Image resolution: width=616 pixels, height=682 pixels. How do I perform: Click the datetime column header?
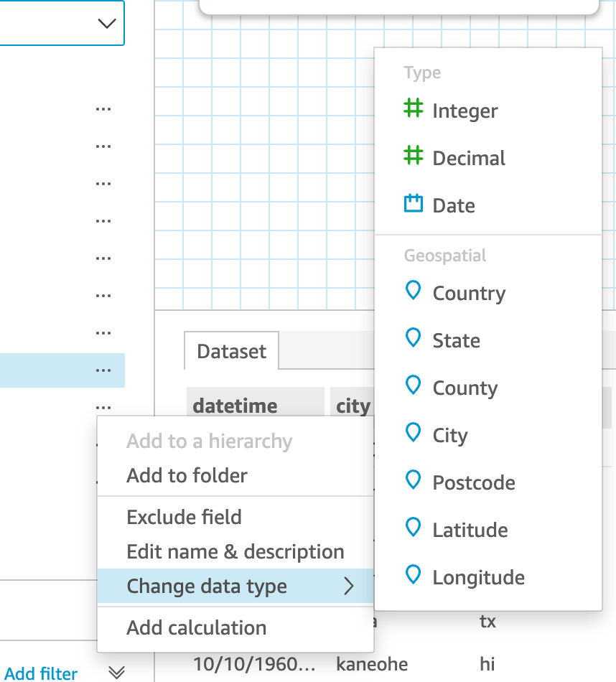click(x=235, y=406)
